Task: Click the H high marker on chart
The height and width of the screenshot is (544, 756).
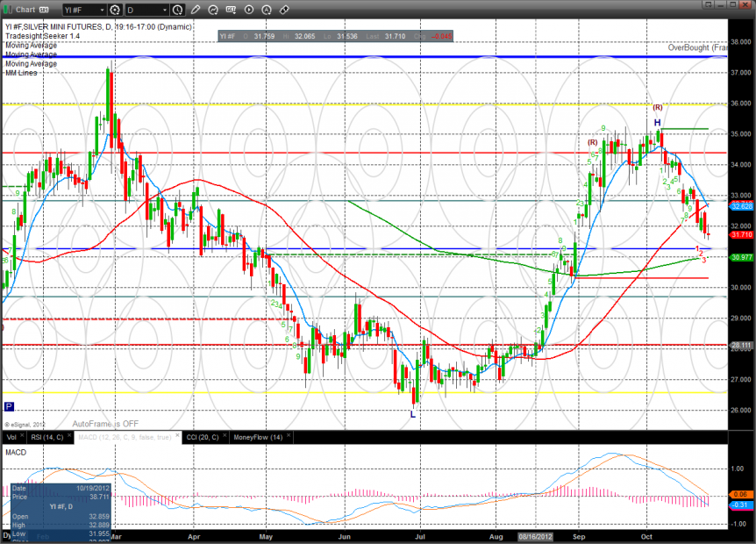Action: [657, 123]
